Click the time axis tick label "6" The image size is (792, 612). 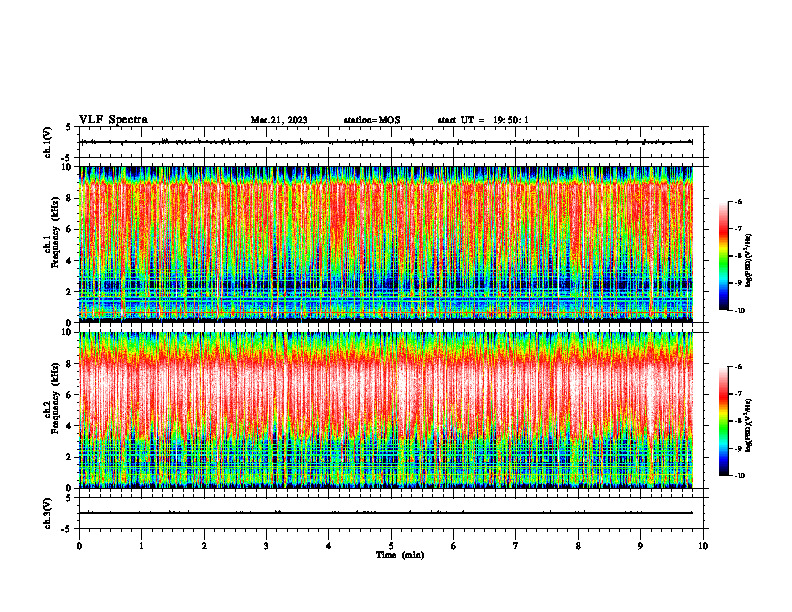(454, 546)
